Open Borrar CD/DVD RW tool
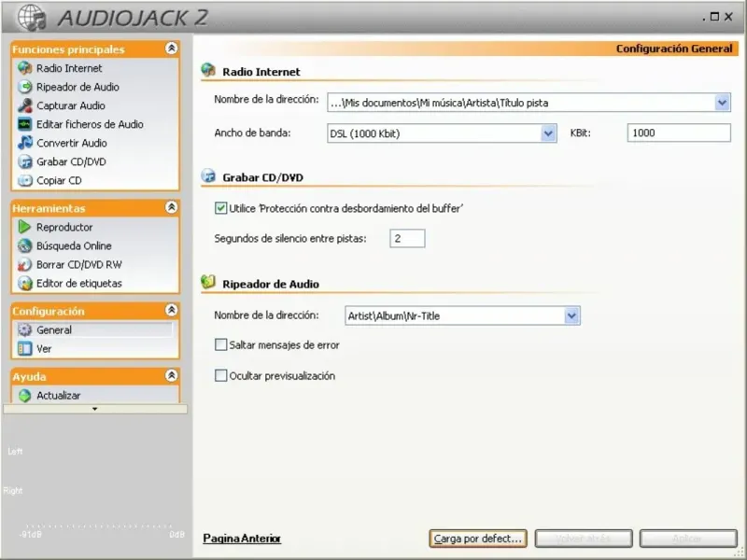 [x=79, y=265]
